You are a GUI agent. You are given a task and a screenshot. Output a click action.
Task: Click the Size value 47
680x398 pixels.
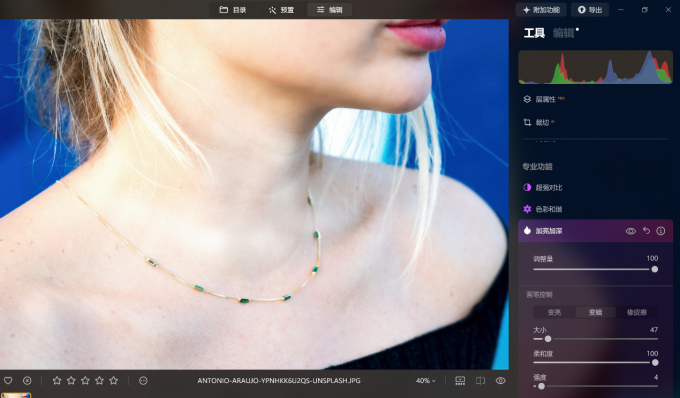click(x=654, y=330)
